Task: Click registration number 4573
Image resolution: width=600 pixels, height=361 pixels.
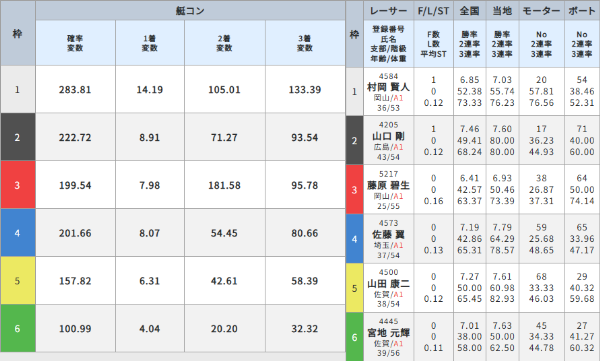Action: [x=388, y=223]
